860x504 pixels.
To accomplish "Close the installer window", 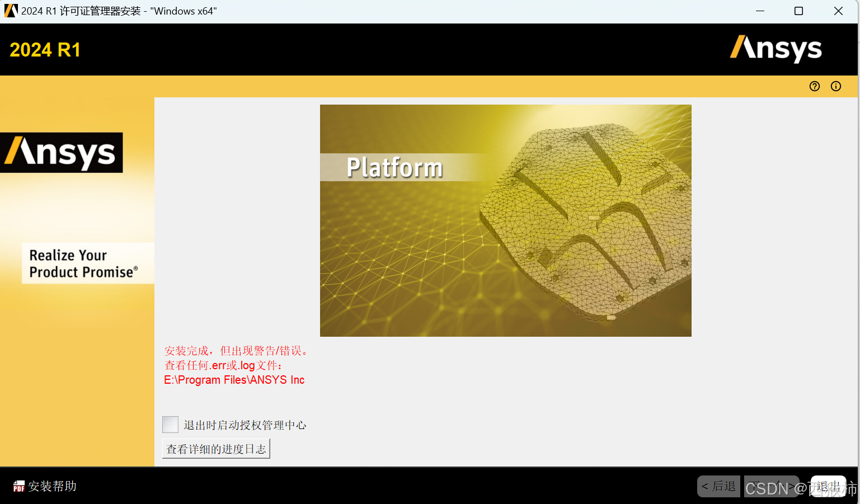I will tap(838, 11).
